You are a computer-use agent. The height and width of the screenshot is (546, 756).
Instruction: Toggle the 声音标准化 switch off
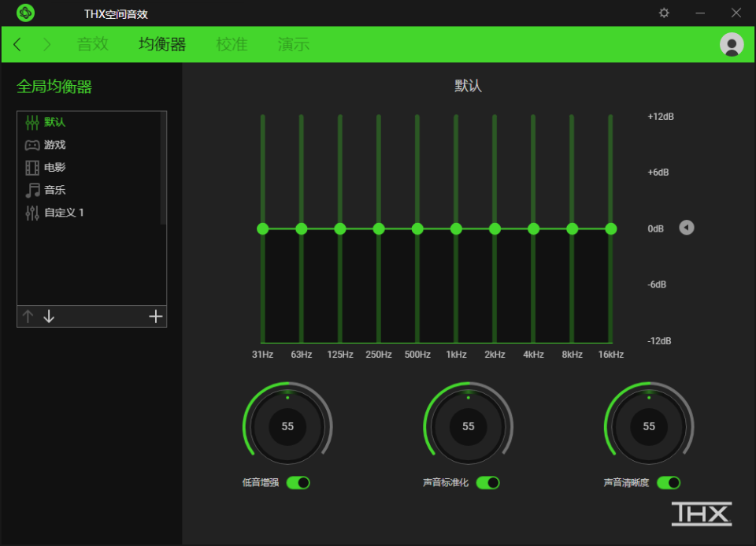[x=488, y=483]
